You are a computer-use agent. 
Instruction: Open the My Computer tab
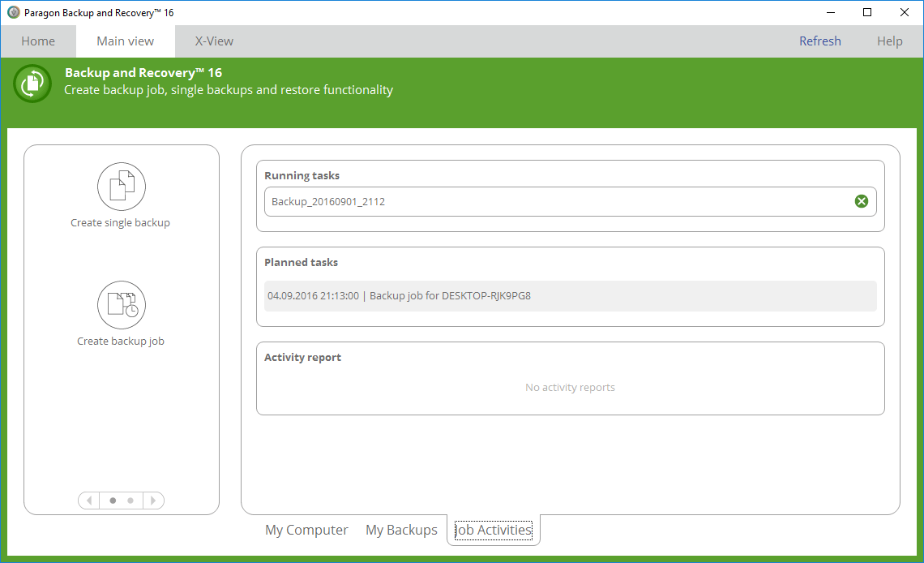[x=306, y=530]
